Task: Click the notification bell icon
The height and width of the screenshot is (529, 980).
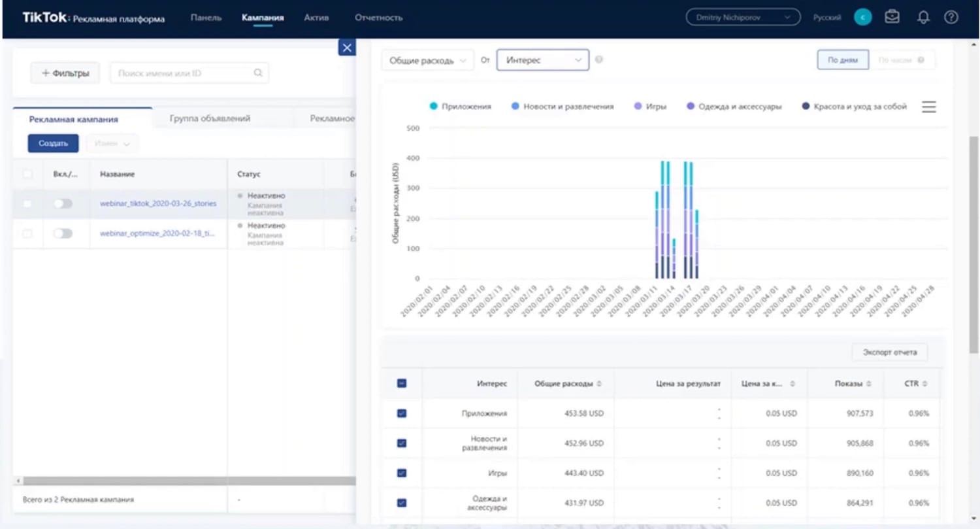Action: click(923, 18)
